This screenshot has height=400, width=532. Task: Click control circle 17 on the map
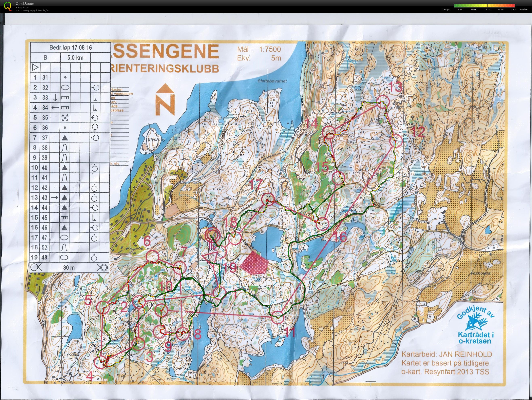pos(268,199)
